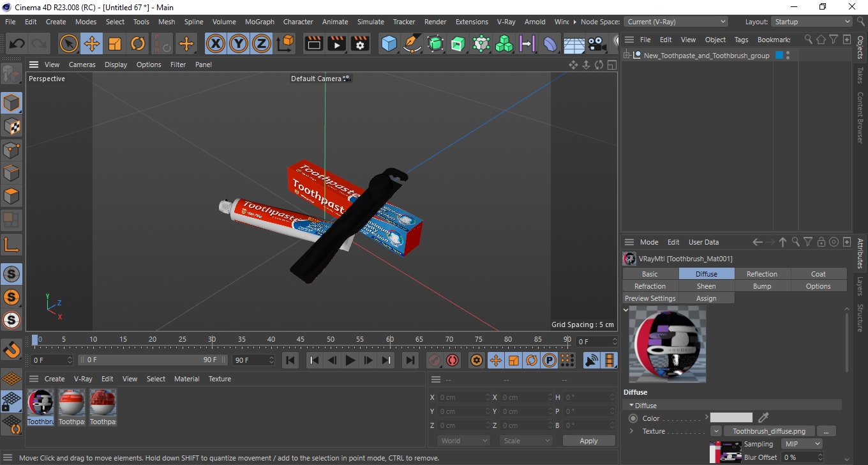868x465 pixels.
Task: Add a Cube primitive object
Action: tap(389, 44)
